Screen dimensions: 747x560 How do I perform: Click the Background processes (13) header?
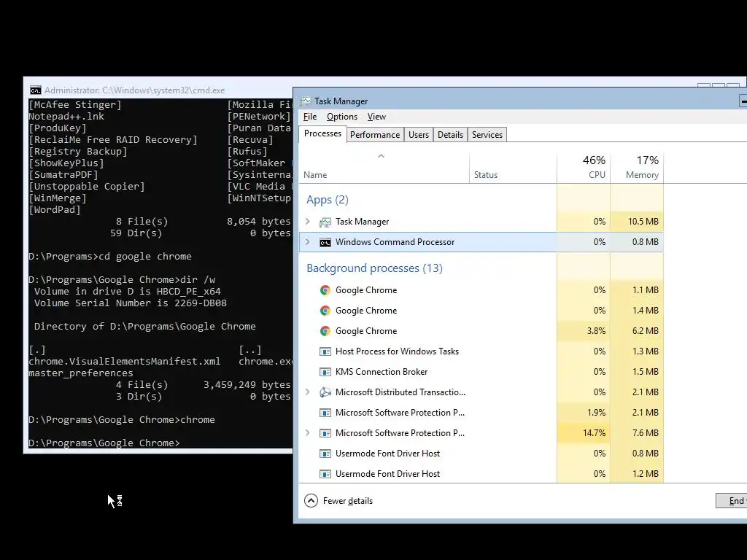point(374,268)
